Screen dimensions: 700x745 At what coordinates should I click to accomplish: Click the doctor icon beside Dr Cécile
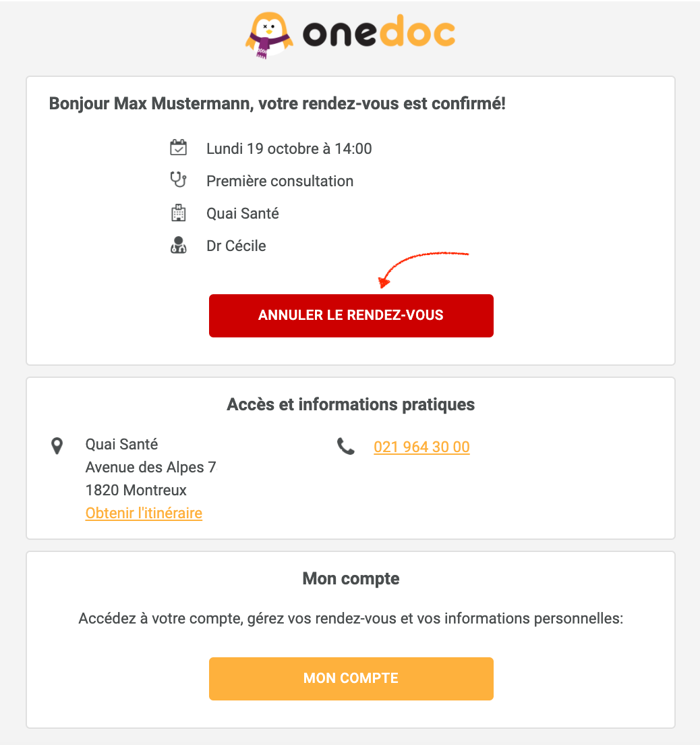click(178, 245)
